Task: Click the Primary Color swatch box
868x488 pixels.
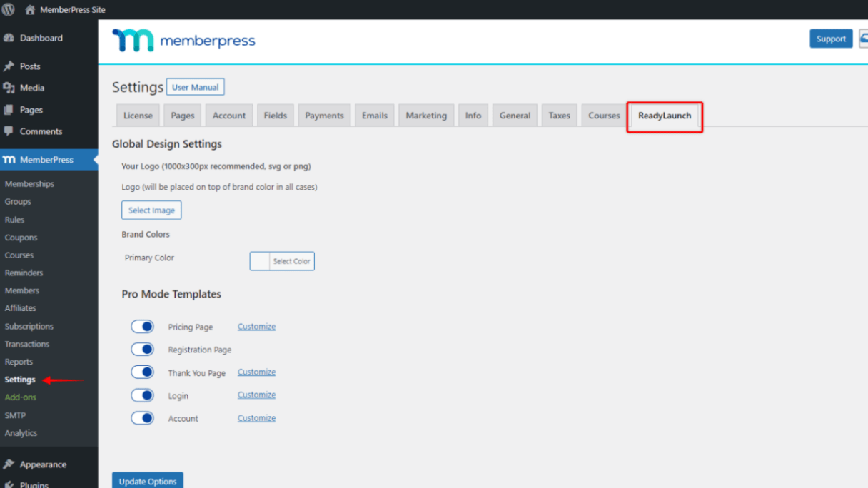Action: tap(260, 261)
